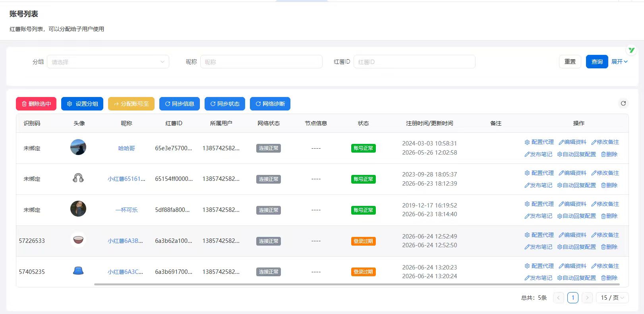Click 删除 for 一杯可乐 row
This screenshot has height=314, width=644.
pyautogui.click(x=609, y=216)
